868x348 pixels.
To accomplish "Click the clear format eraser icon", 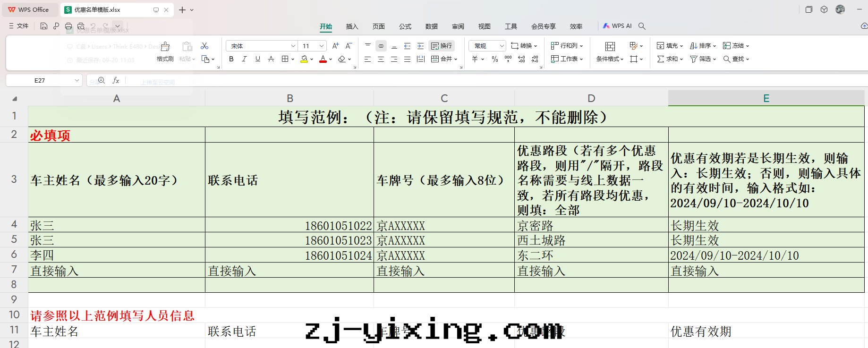I will [x=342, y=59].
